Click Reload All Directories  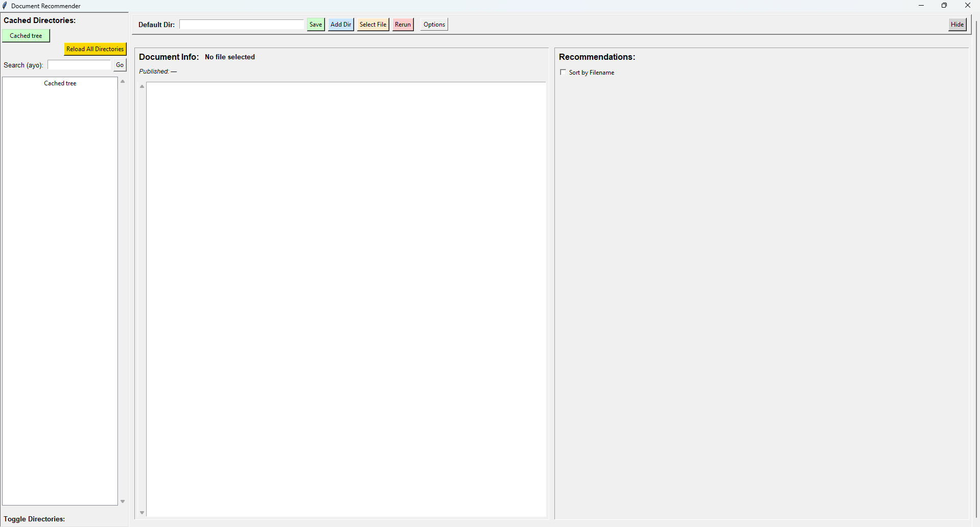[x=95, y=49]
